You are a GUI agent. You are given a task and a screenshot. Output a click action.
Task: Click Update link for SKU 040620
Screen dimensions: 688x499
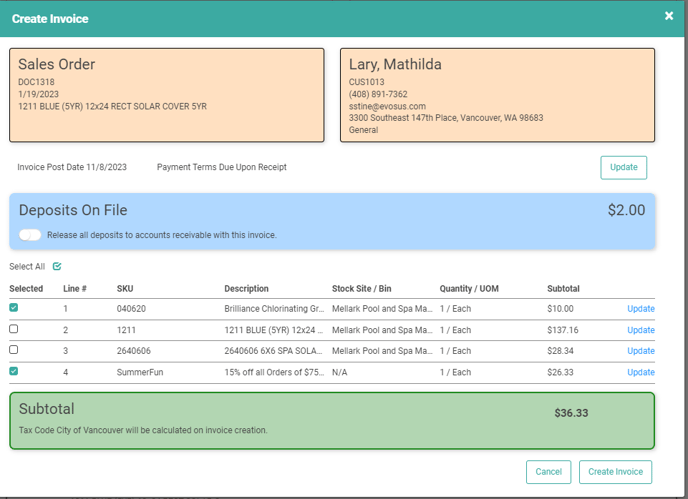click(x=640, y=309)
